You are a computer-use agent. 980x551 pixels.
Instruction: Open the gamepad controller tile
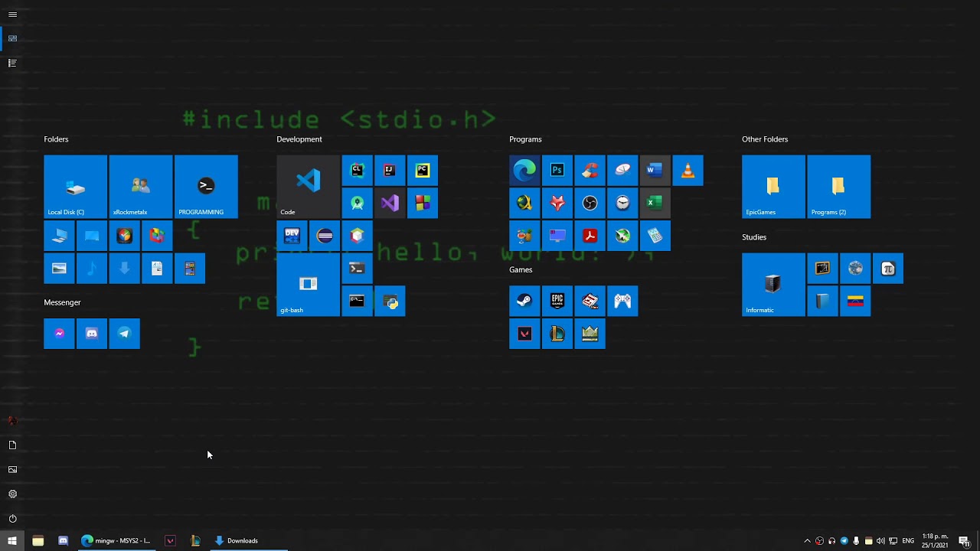click(x=622, y=301)
